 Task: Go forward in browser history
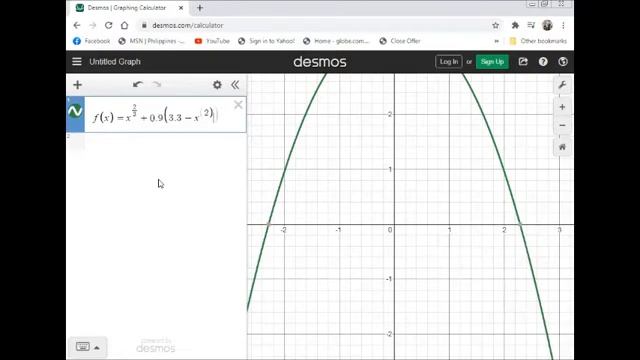coord(93,25)
